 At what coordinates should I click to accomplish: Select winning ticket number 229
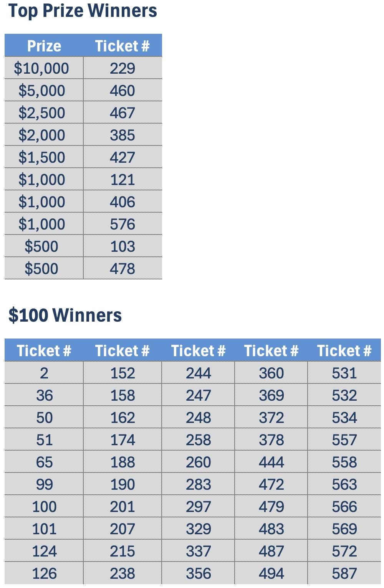(x=122, y=68)
